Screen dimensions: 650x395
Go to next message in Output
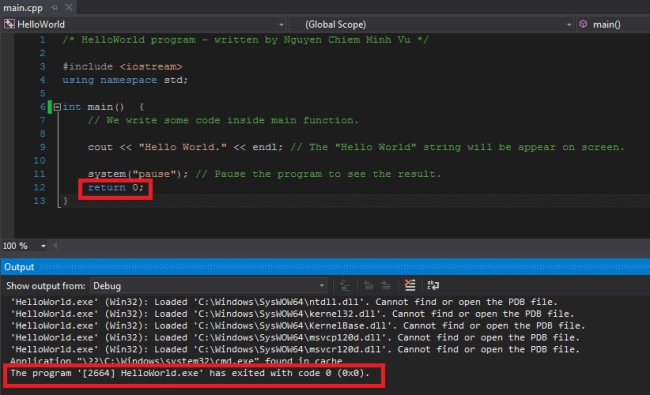pos(386,285)
